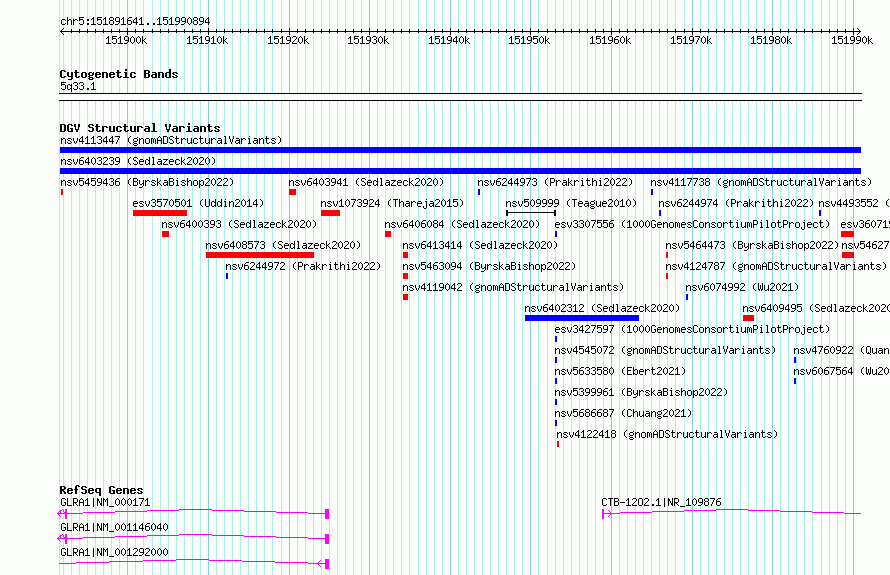The width and height of the screenshot is (890, 575).
Task: Open the GLRA1|NM_000171 transcript label
Action: (x=105, y=502)
